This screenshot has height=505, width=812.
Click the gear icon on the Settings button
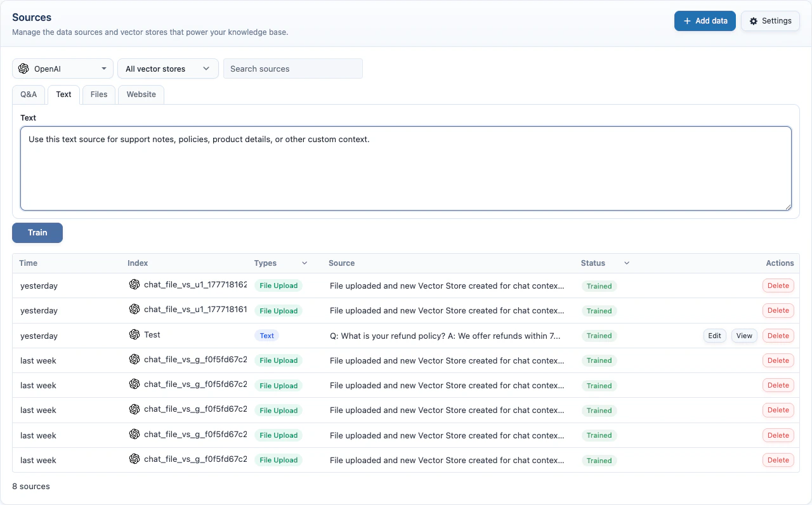coord(754,21)
